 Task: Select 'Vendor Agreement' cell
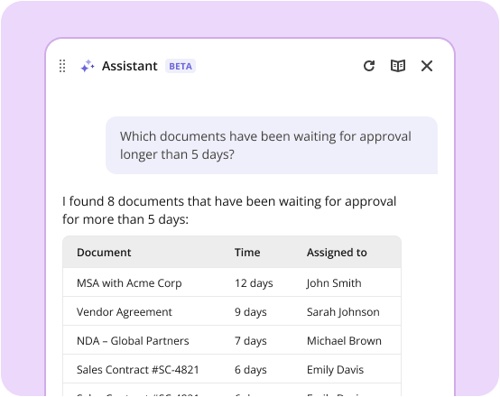[x=124, y=312]
